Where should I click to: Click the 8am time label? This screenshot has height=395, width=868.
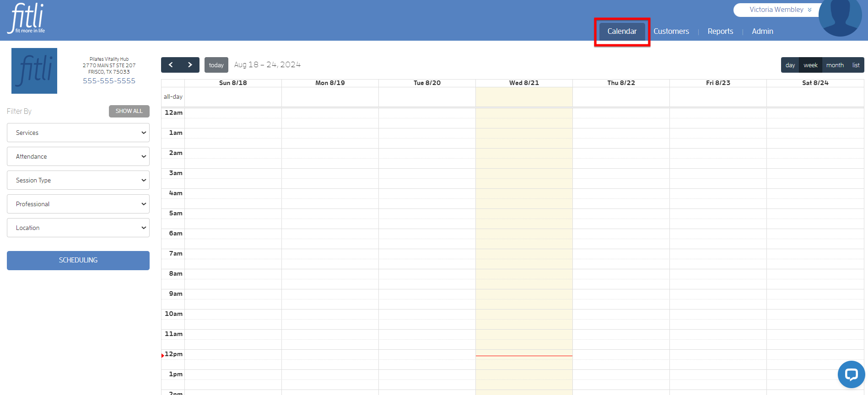(x=176, y=273)
